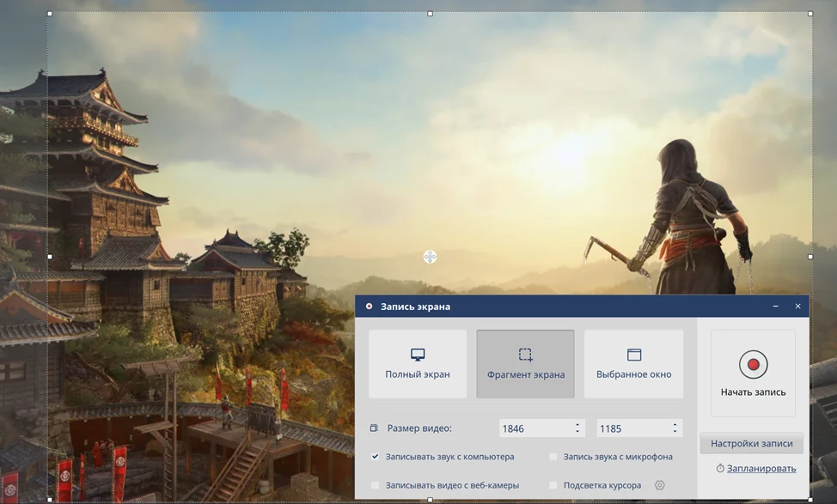This screenshot has width=837, height=504.
Task: Click the right-middle selection edge handle
Action: [x=810, y=257]
